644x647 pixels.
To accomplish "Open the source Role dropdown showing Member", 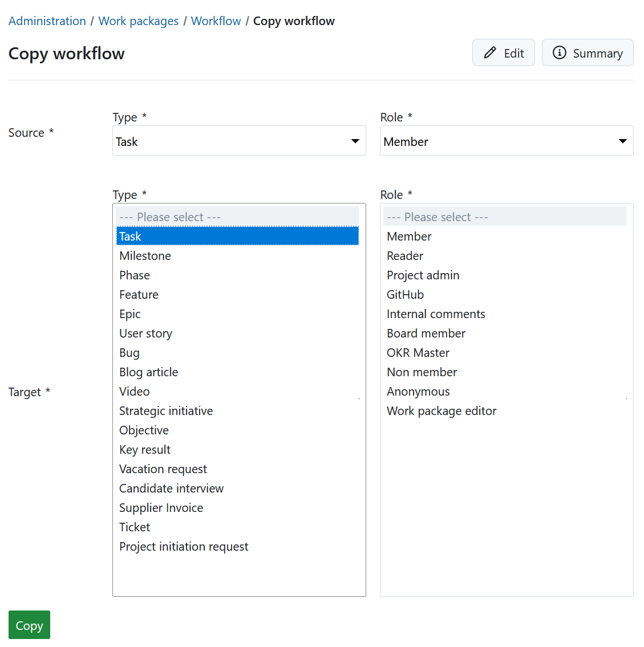I will (506, 140).
